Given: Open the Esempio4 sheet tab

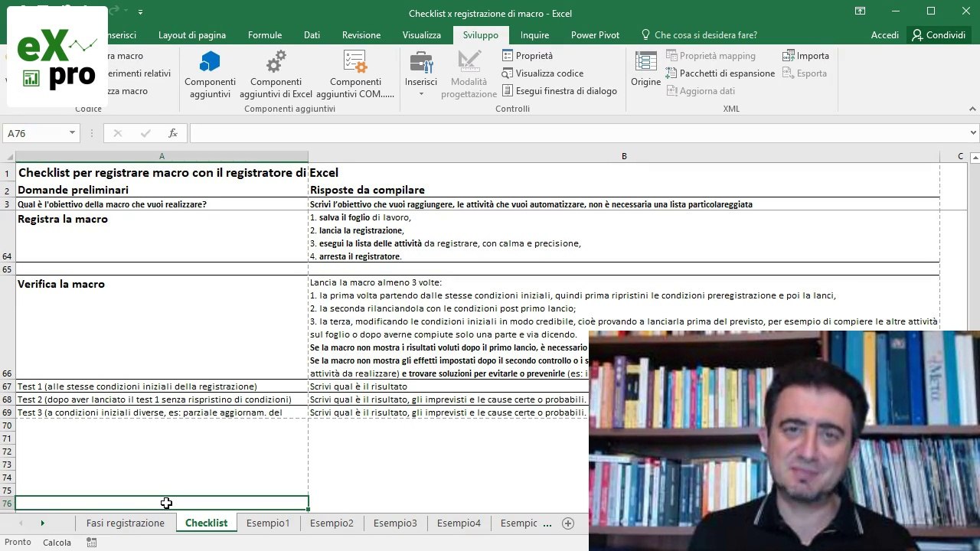Looking at the screenshot, I should tap(459, 523).
